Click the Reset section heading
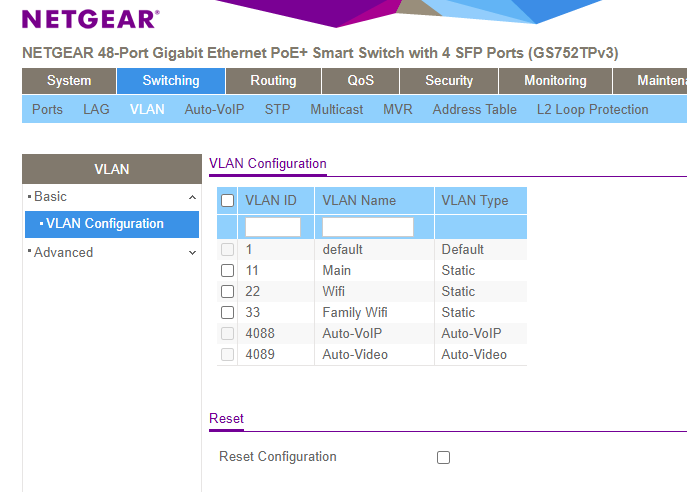687x492 pixels. pos(226,418)
